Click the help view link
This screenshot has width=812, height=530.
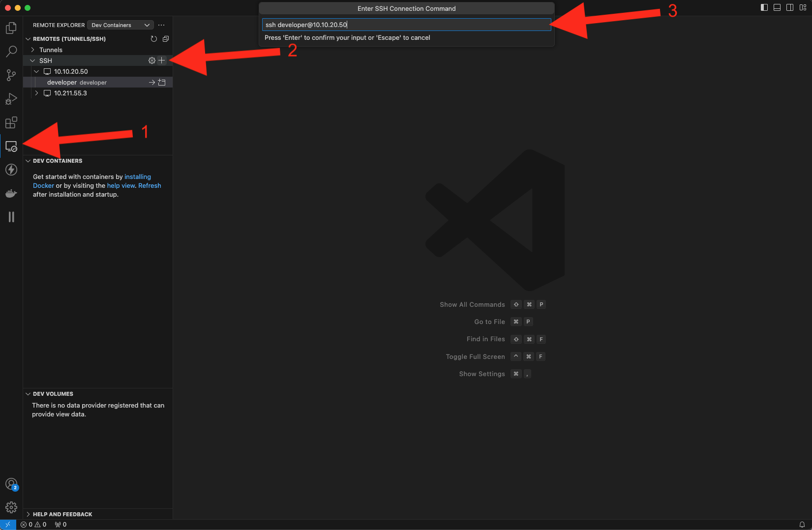120,186
